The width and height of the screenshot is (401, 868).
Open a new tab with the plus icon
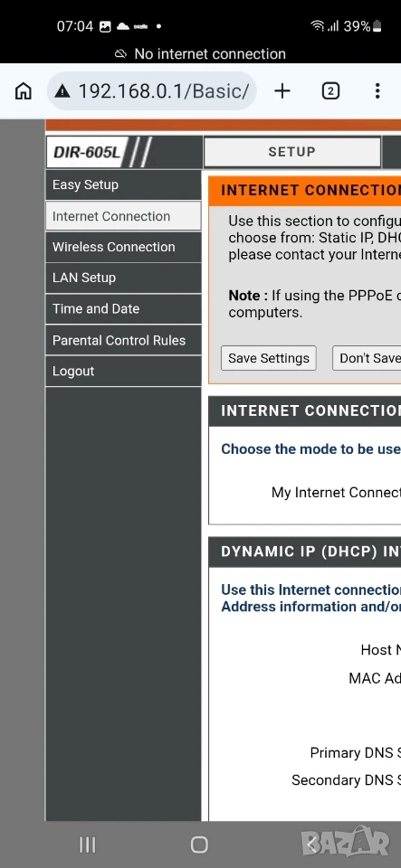[x=282, y=91]
